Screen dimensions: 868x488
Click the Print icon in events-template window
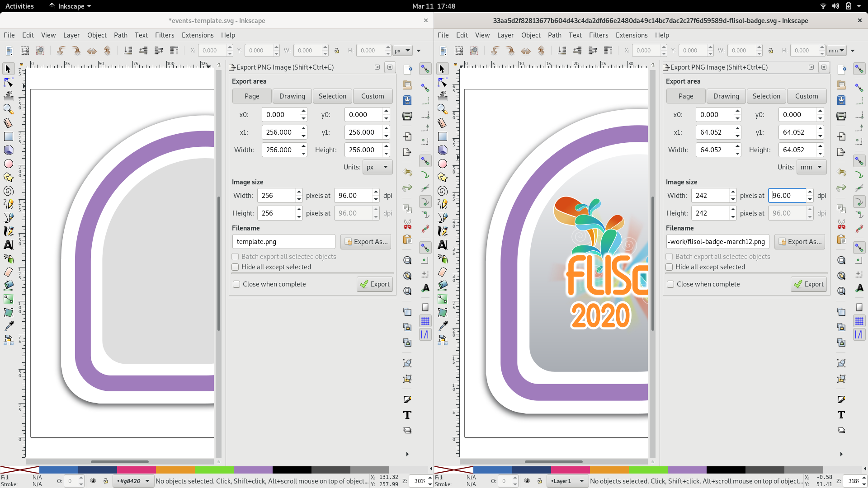[x=407, y=116]
